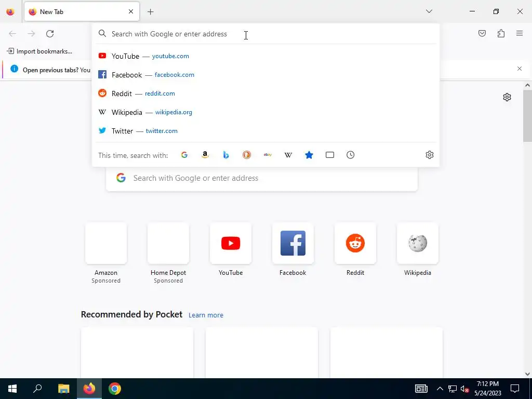532x399 pixels.
Task: Select Facebook suggestion facebook.com
Action: pos(265,75)
